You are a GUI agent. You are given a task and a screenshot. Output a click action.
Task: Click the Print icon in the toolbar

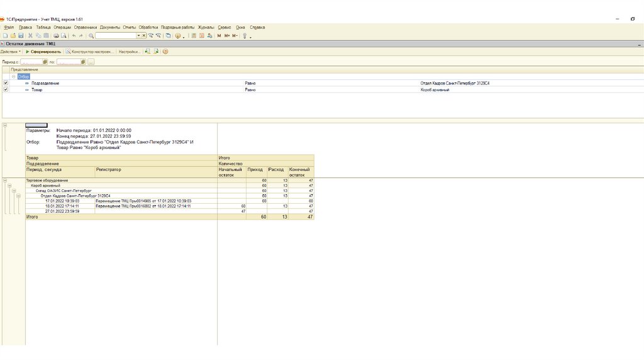55,36
